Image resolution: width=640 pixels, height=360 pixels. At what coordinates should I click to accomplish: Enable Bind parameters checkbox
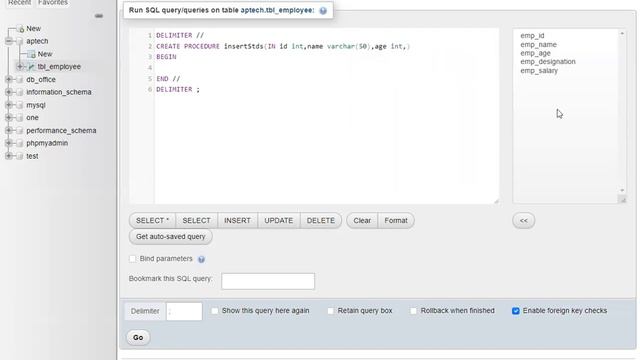(x=132, y=259)
